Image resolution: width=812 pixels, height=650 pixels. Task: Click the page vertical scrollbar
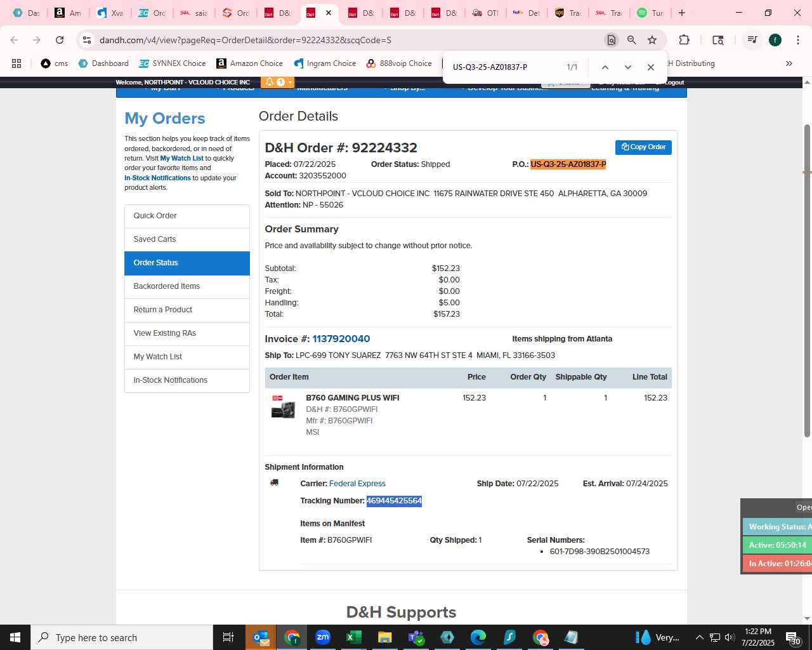(x=807, y=281)
